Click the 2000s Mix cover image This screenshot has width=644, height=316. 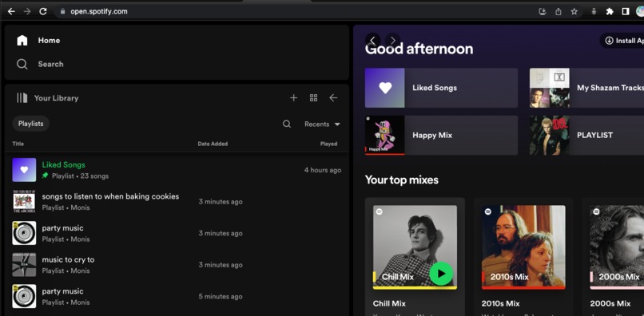(x=617, y=247)
